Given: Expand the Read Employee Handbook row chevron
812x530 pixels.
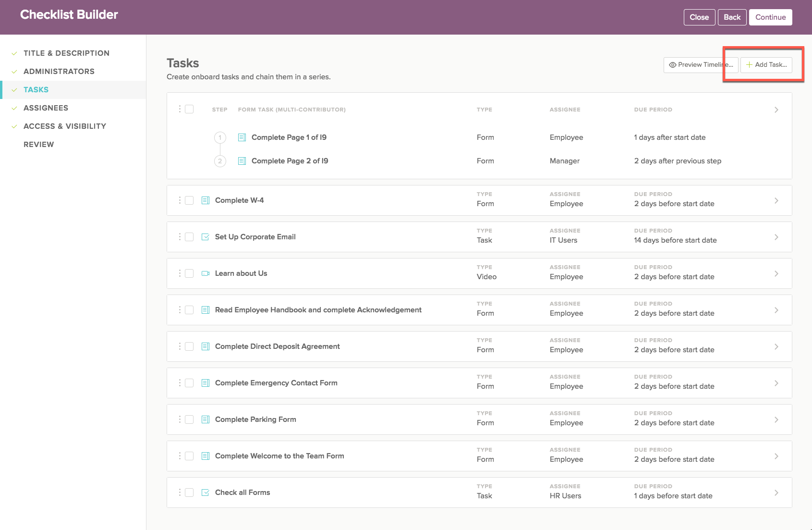Looking at the screenshot, I should click(x=776, y=310).
